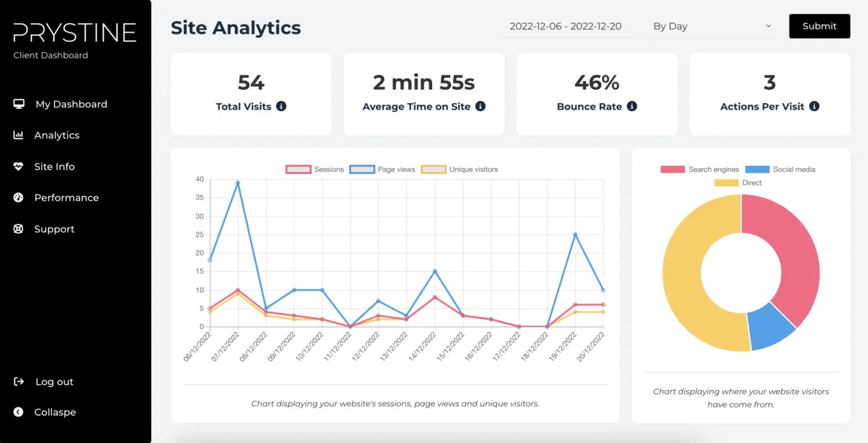Select Performance from the sidebar
This screenshot has height=443, width=868.
click(x=66, y=197)
